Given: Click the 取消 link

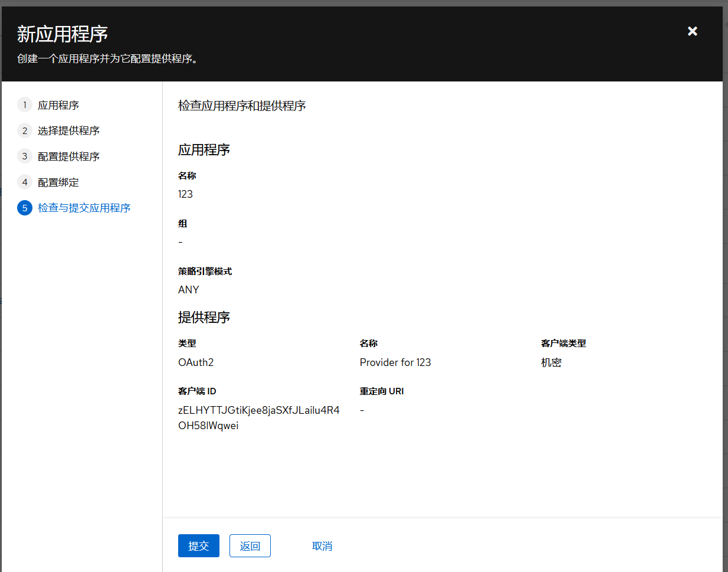Looking at the screenshot, I should click(x=322, y=546).
